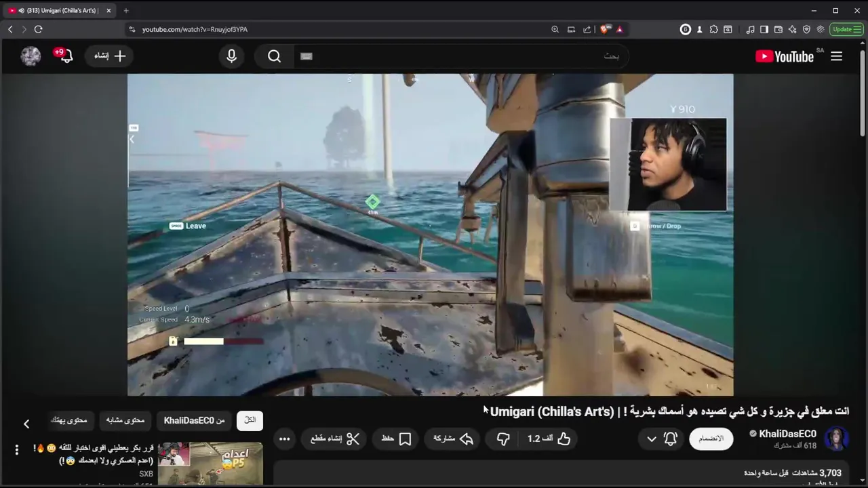Image resolution: width=868 pixels, height=488 pixels.
Task: Toggle the browser sidebar panel
Action: [x=764, y=29]
